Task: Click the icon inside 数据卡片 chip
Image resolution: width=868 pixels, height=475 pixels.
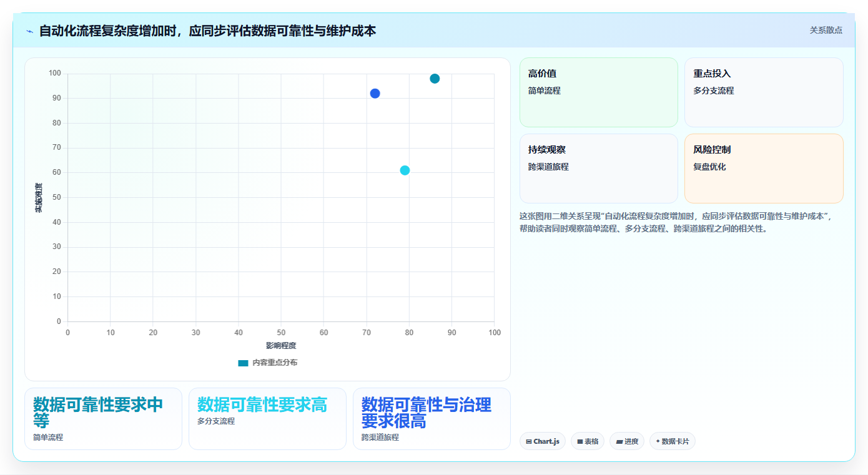Action: [x=658, y=441]
